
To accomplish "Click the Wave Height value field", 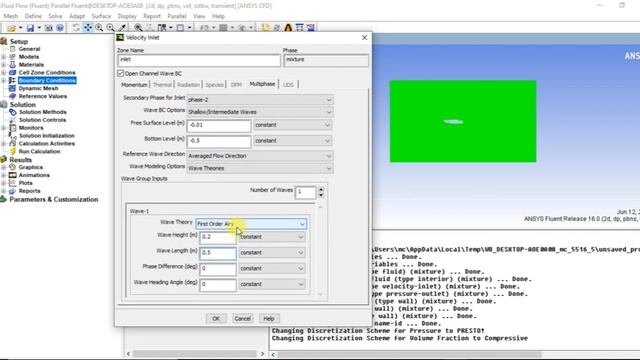I will 218,238.
